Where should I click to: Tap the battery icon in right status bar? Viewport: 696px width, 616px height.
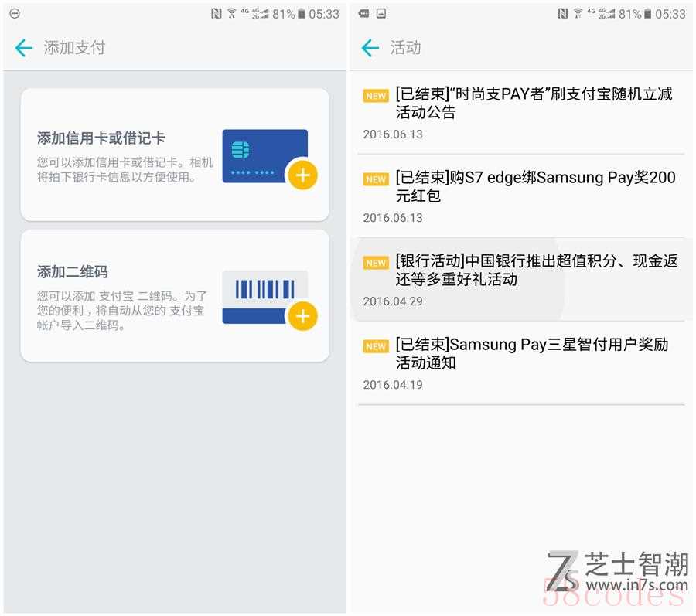[x=648, y=14]
